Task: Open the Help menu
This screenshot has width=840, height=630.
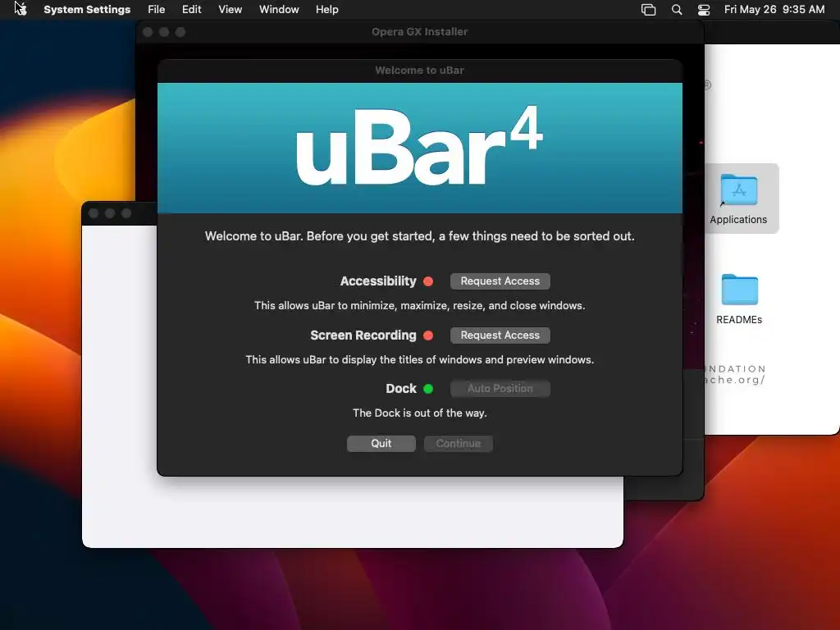Action: (x=326, y=10)
